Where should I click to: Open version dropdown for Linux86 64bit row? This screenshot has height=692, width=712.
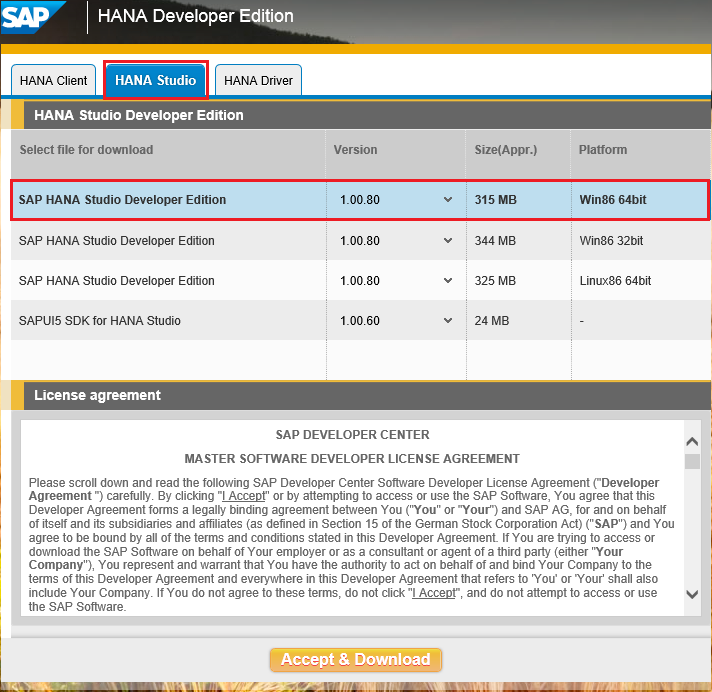coord(448,281)
